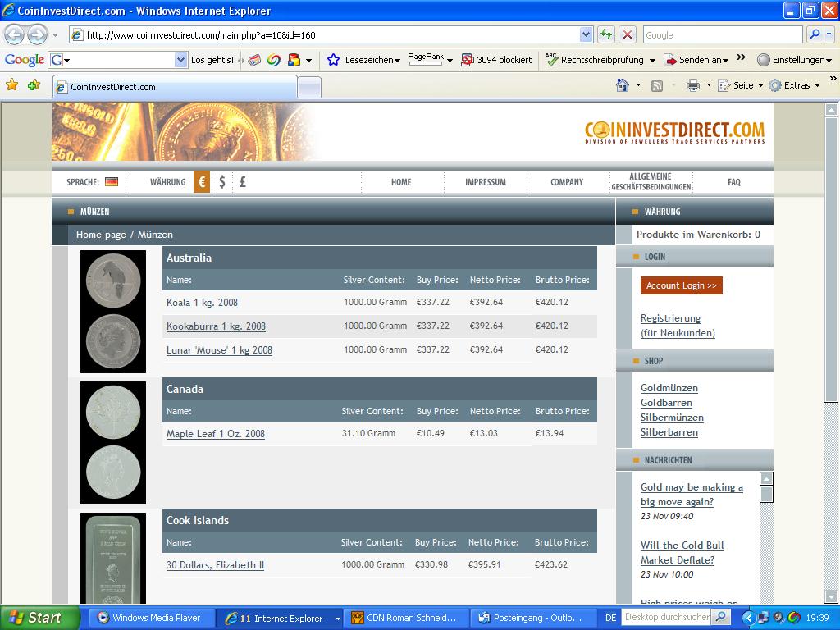This screenshot has height=630, width=840.
Task: Click the 3094 blockiert popup blocker button
Action: 496,60
